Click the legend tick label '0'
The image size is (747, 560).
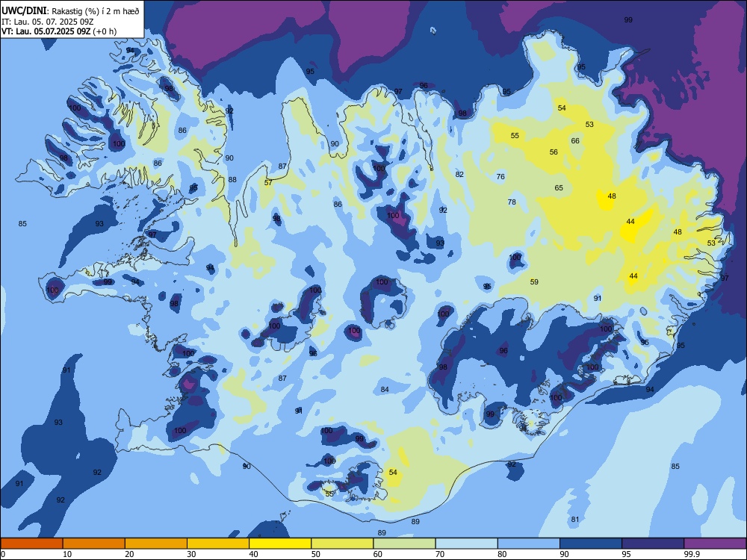pyautogui.click(x=3, y=554)
